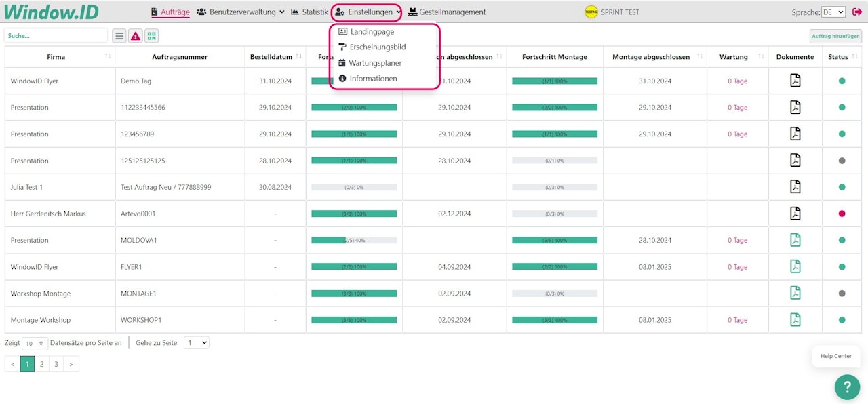
Task: Open the Gehe zu Seite dropdown
Action: coord(197,343)
